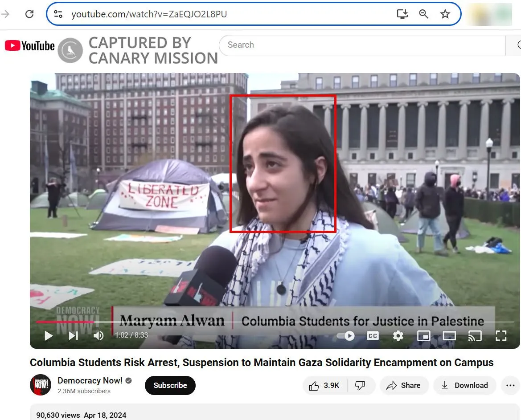Click the 90,630 views text
The image size is (521, 420).
coord(58,415)
